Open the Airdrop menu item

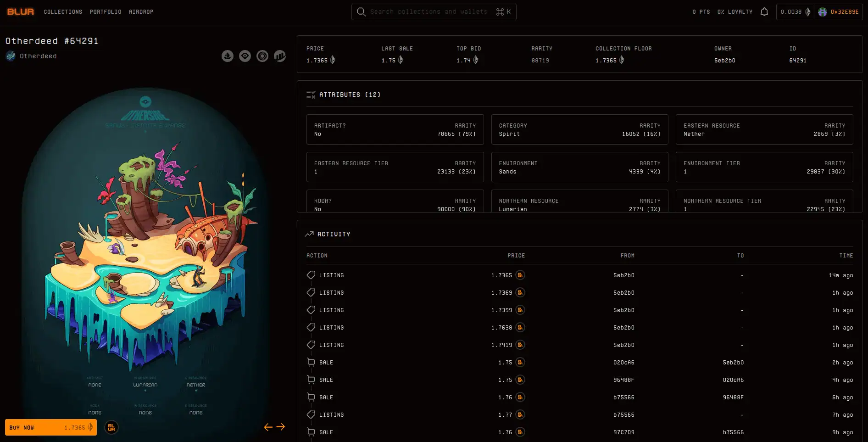point(141,12)
